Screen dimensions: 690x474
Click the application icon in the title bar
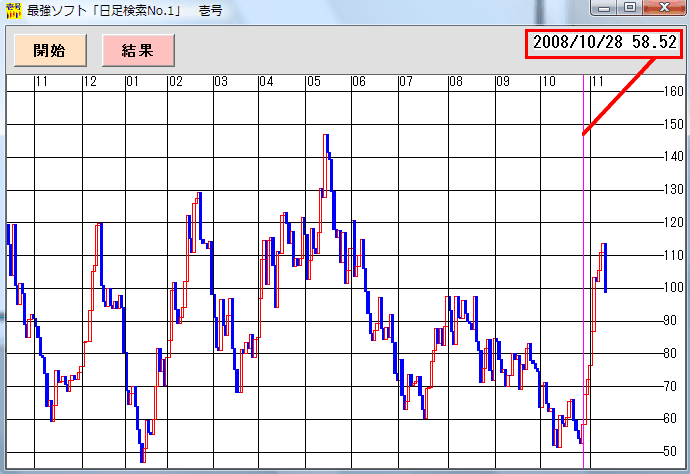[14, 10]
